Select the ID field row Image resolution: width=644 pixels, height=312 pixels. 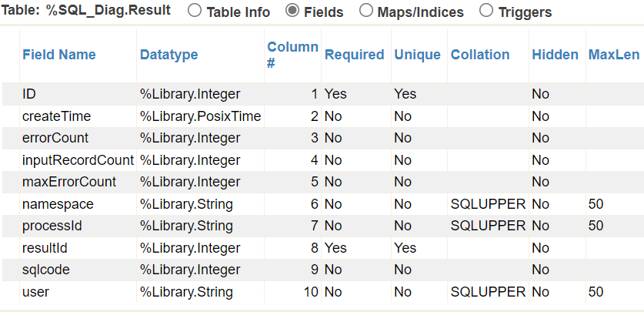(29, 94)
